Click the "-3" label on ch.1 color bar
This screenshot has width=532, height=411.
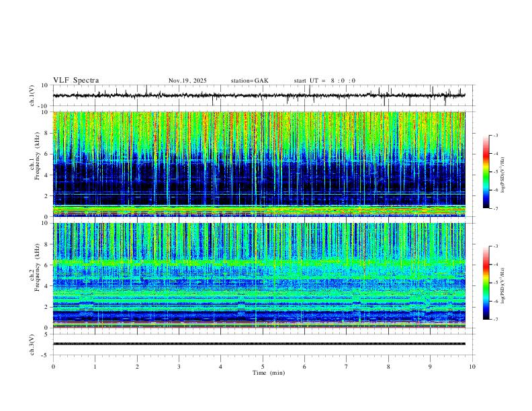496,135
